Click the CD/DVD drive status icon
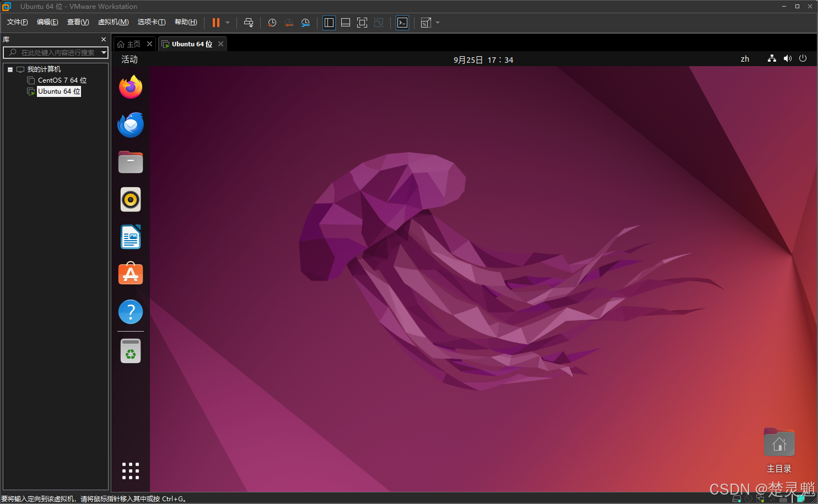Image resolution: width=818 pixels, height=504 pixels. tap(749, 498)
